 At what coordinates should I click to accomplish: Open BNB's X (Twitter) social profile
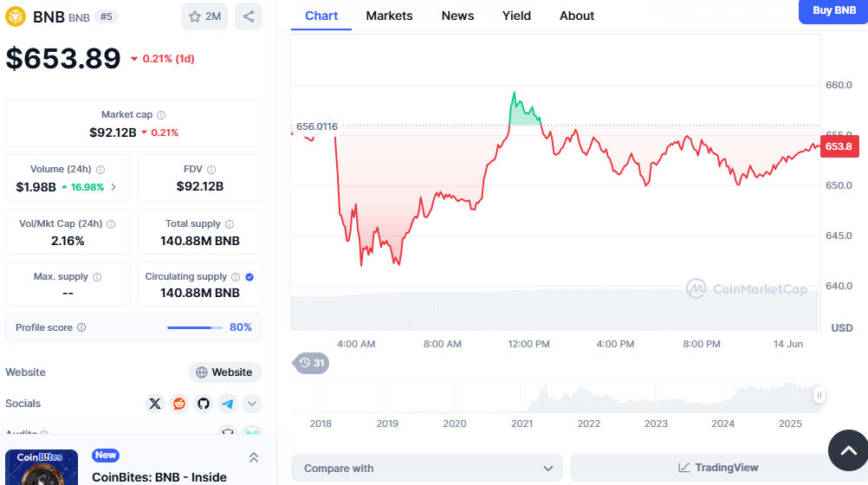pos(155,404)
